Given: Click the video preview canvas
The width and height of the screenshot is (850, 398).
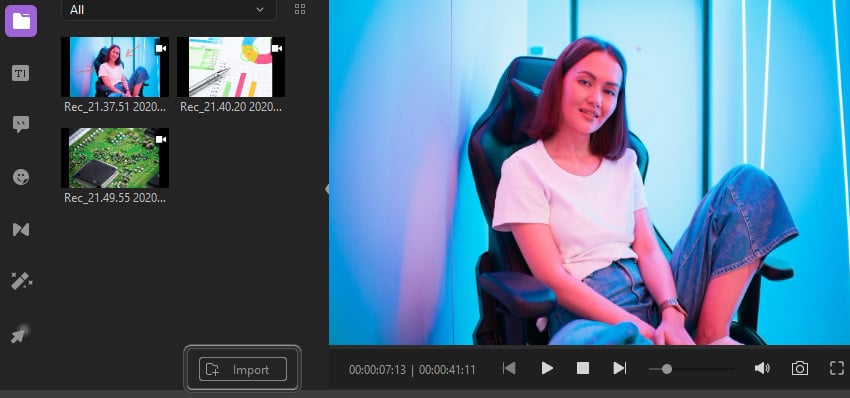Looking at the screenshot, I should tap(589, 172).
